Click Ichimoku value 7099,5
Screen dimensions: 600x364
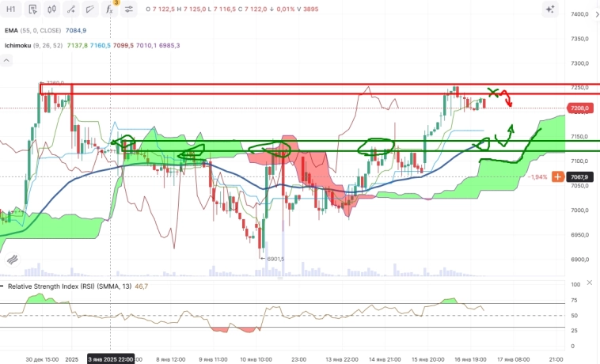pos(123,45)
